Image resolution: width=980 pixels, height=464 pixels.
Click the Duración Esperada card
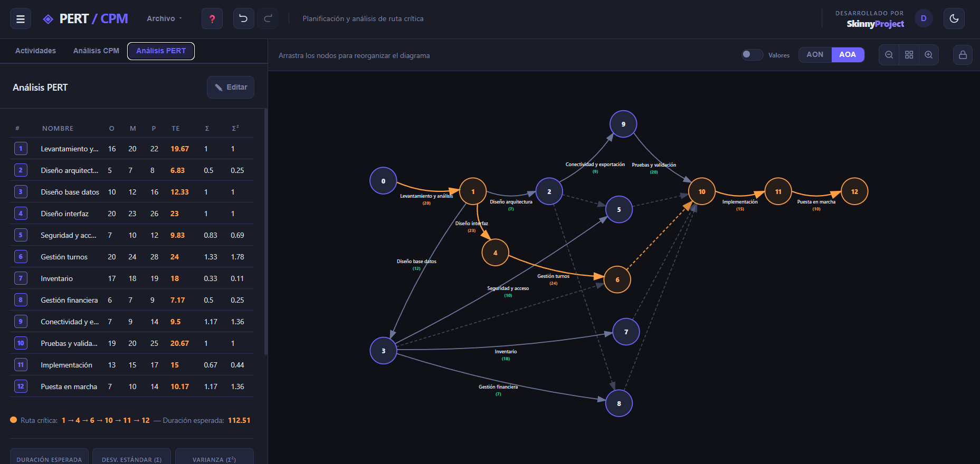click(49, 457)
